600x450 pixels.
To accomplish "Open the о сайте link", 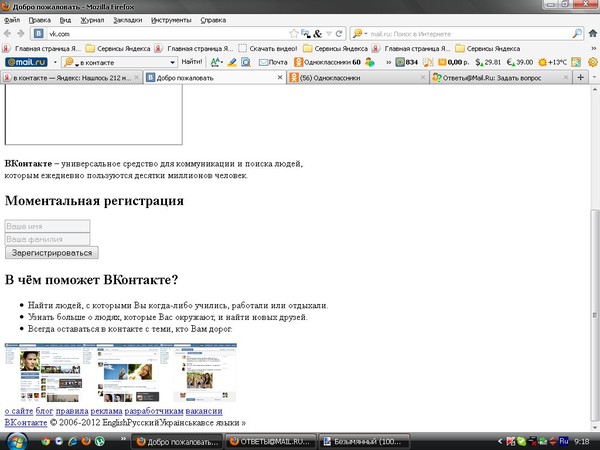I will click(19, 411).
